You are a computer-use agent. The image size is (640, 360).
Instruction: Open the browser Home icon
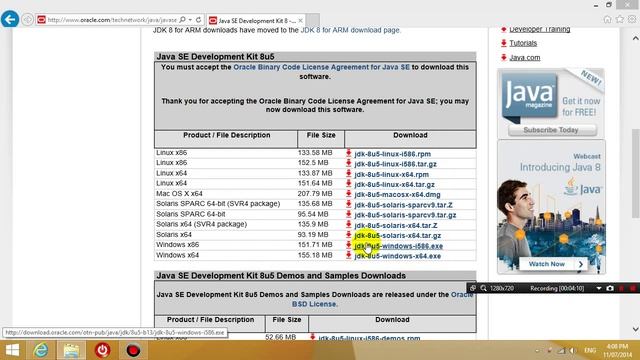tap(607, 20)
